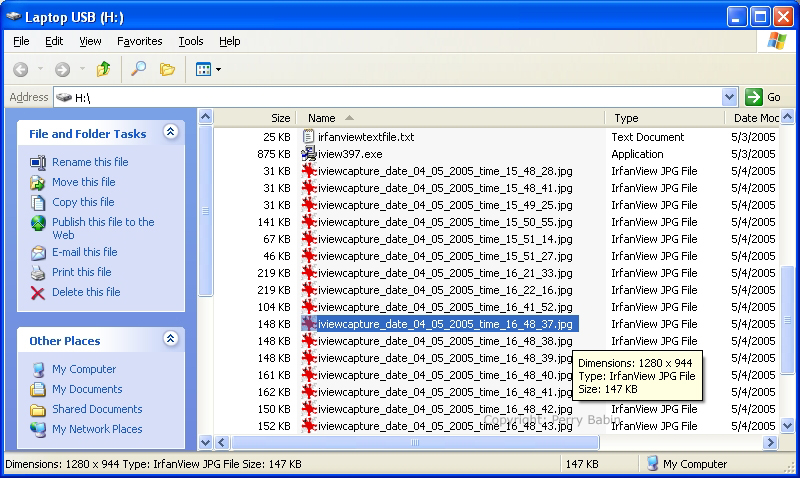Open the Views toolbar button
800x478 pixels.
coord(204,69)
